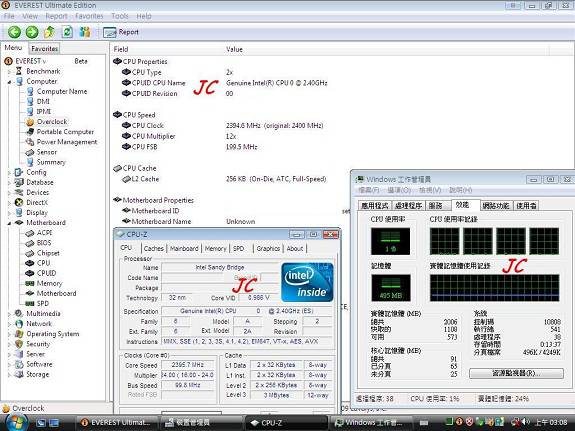Click the CPUID CPU Name field row
The height and width of the screenshot is (431, 575).
point(224,83)
